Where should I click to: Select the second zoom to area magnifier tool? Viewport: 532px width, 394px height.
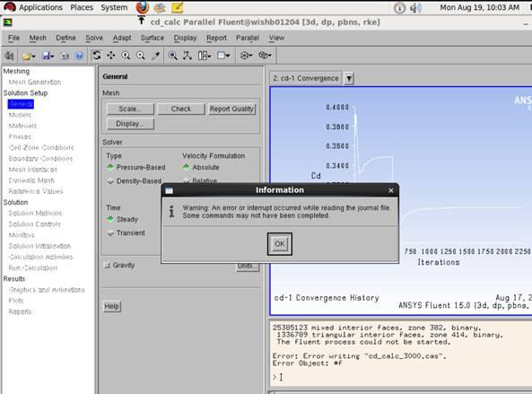(141, 56)
